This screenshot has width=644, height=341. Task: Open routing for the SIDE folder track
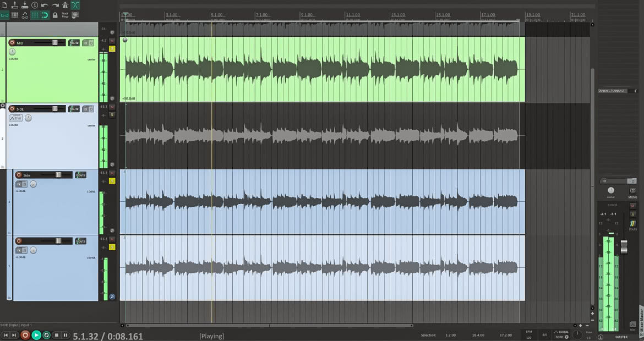click(74, 109)
